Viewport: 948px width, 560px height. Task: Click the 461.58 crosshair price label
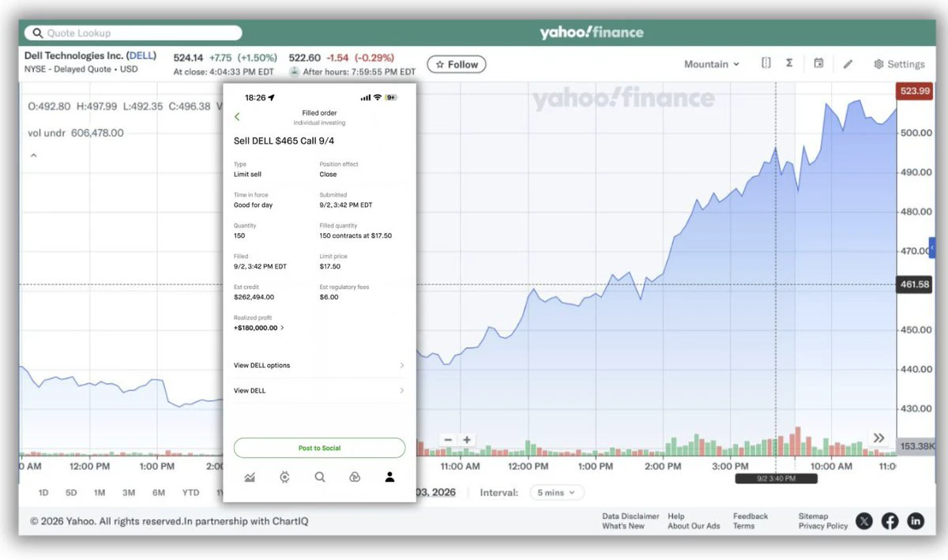point(915,284)
